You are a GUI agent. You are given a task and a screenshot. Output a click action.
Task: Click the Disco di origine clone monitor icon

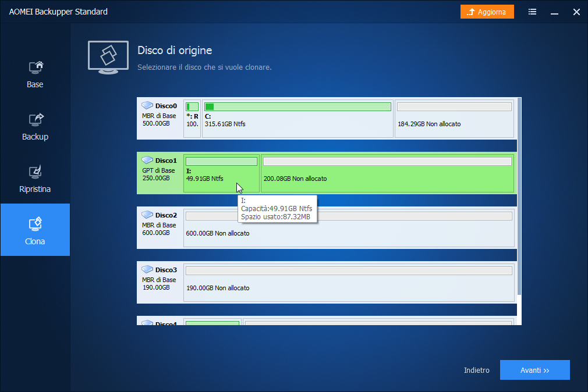click(x=108, y=58)
